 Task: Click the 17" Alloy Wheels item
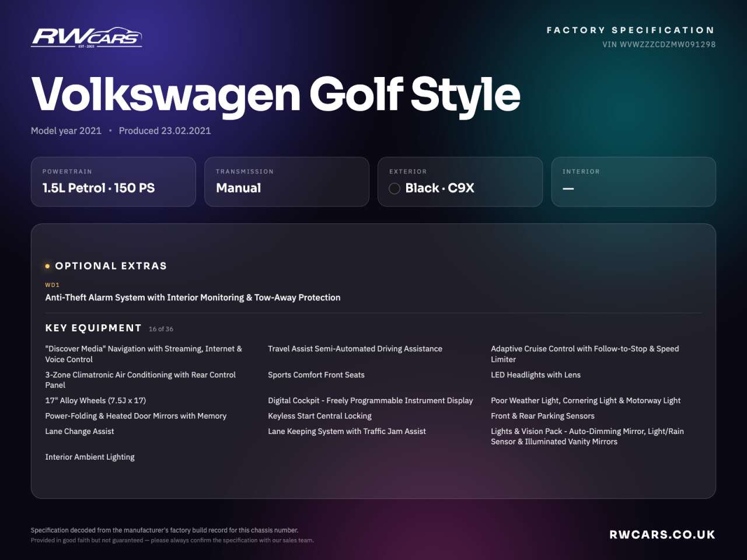point(96,401)
